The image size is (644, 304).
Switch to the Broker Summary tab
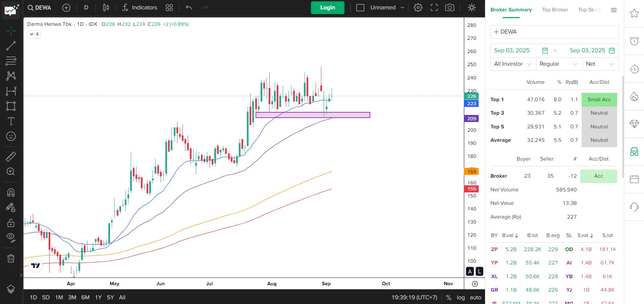511,10
